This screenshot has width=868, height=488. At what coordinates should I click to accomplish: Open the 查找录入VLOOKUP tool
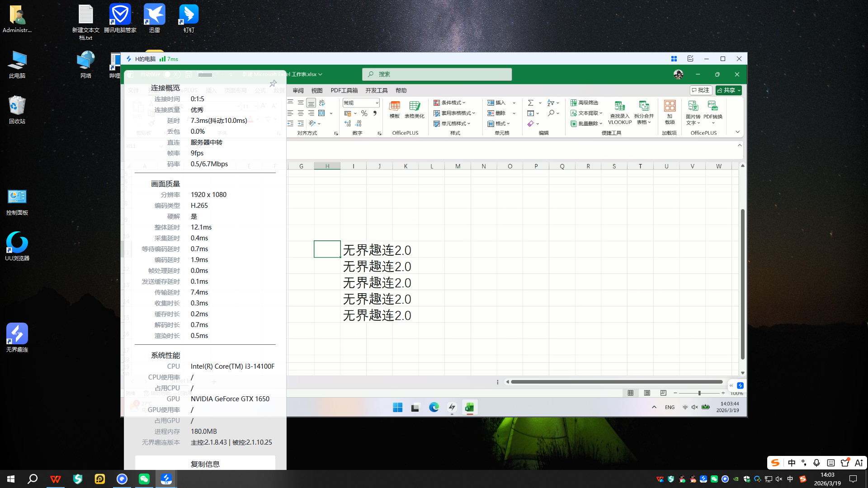[x=619, y=112]
